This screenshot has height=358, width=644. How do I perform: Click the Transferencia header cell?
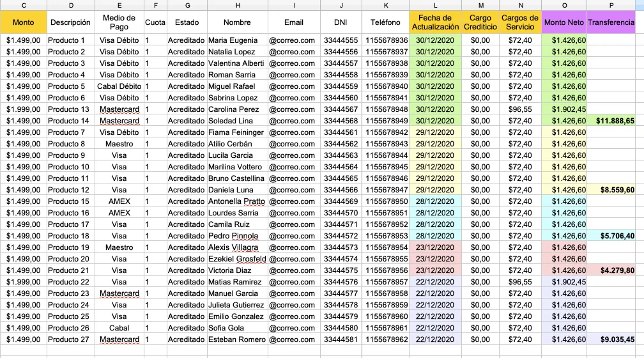click(611, 22)
